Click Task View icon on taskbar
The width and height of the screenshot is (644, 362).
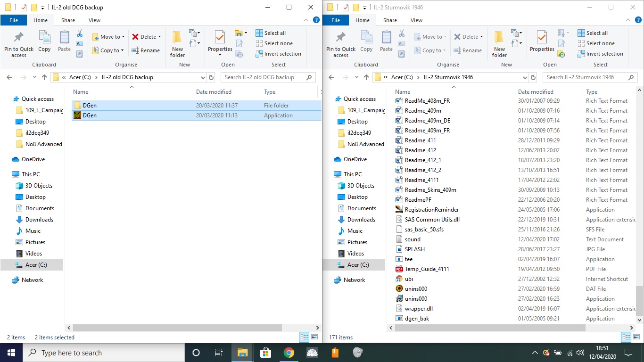[x=219, y=353]
